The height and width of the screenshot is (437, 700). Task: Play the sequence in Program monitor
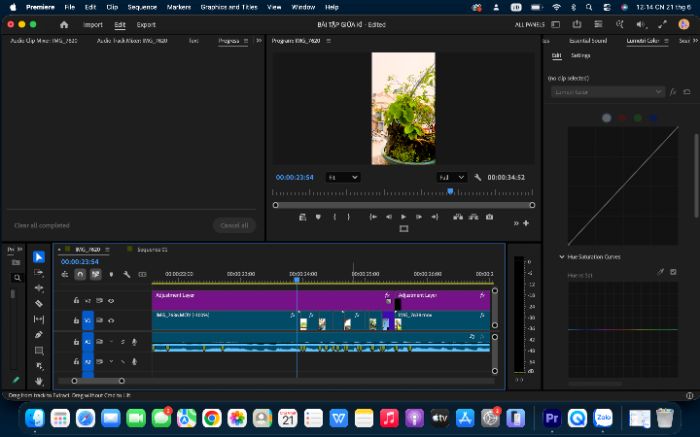click(404, 216)
